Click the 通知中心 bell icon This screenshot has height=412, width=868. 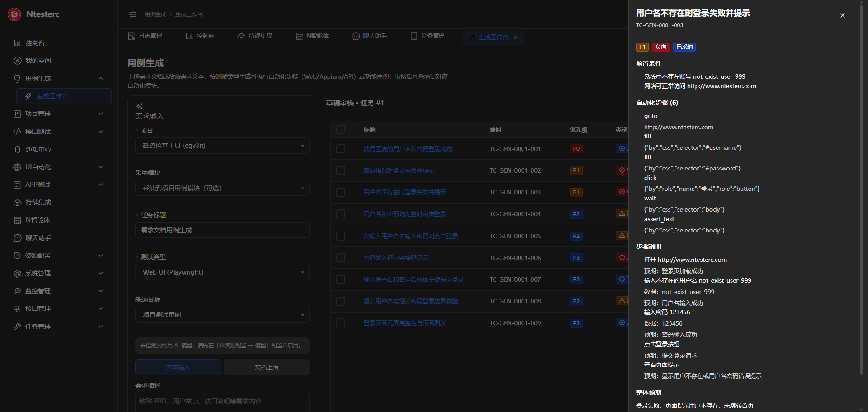18,149
